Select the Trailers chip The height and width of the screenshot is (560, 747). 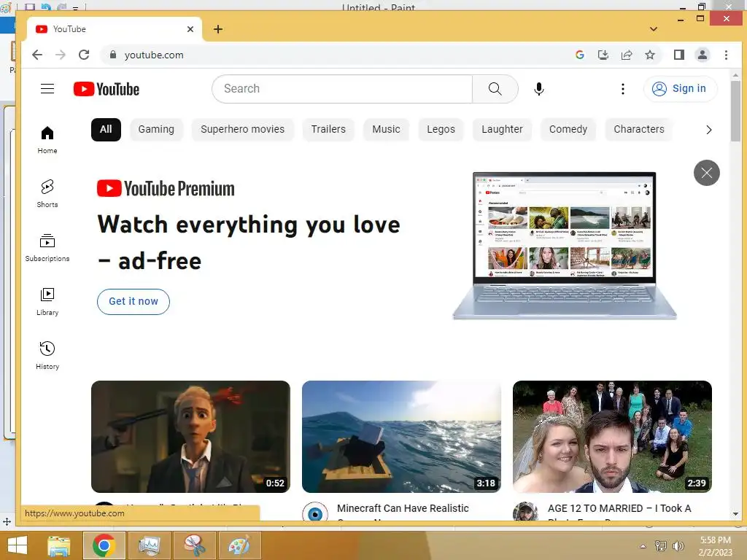(x=328, y=130)
